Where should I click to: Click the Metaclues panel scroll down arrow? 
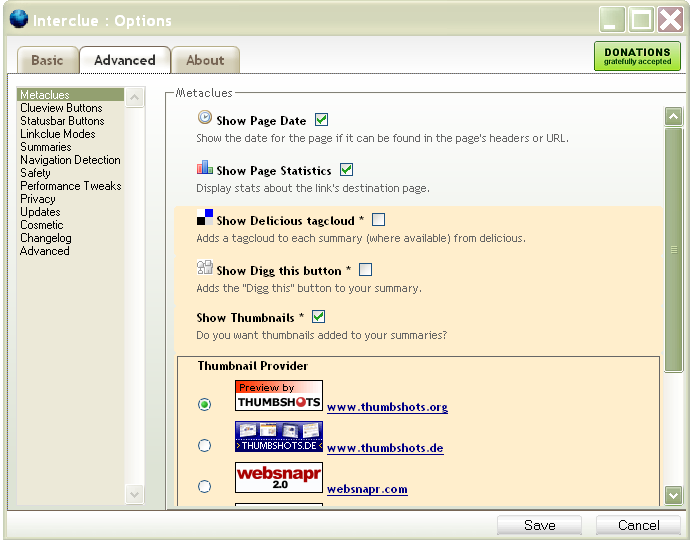click(673, 495)
